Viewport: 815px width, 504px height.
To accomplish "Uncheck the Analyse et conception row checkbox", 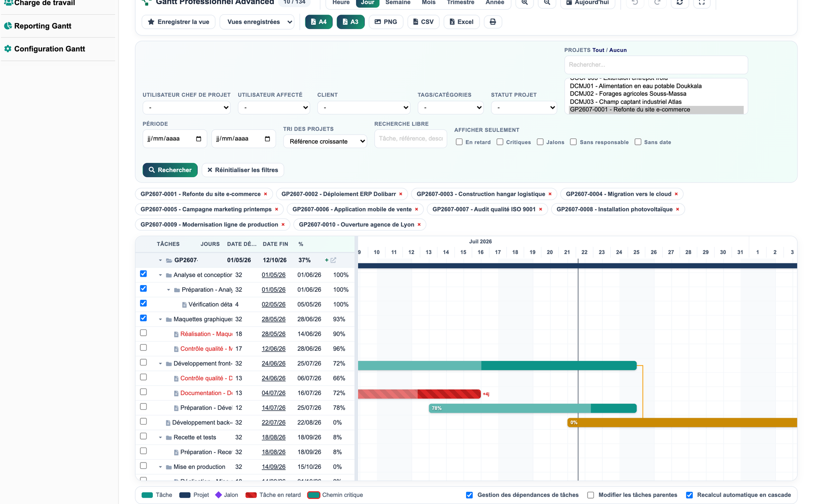I will 143,274.
